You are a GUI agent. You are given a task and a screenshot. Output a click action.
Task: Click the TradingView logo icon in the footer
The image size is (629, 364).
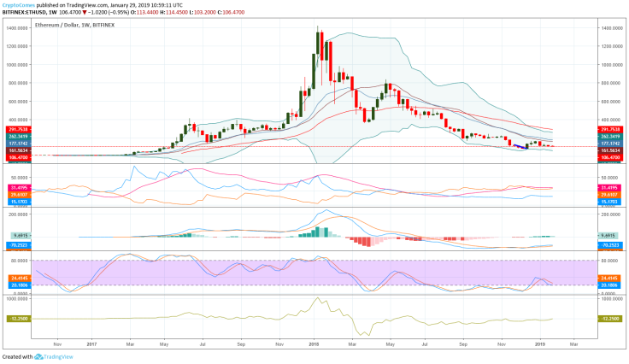[x=38, y=356]
